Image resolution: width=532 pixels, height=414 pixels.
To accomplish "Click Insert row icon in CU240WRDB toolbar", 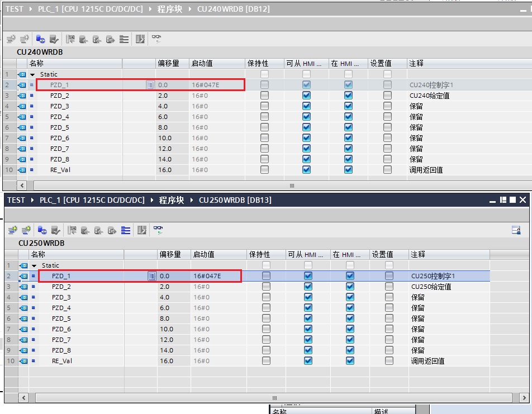I will [x=11, y=39].
